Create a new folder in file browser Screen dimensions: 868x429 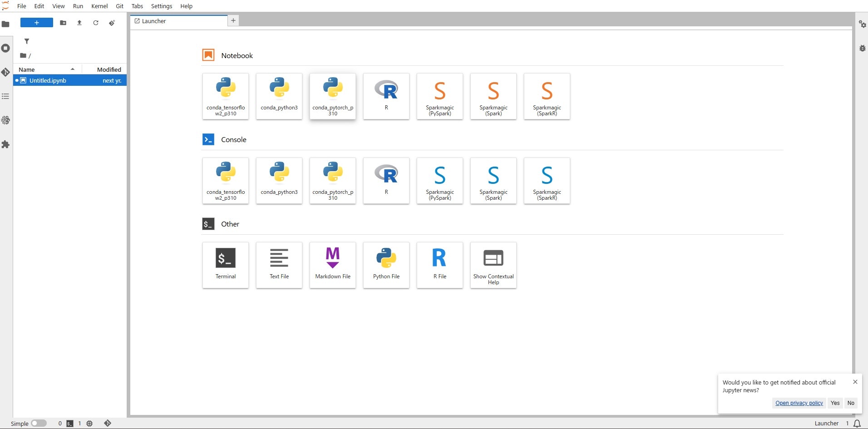(x=63, y=23)
